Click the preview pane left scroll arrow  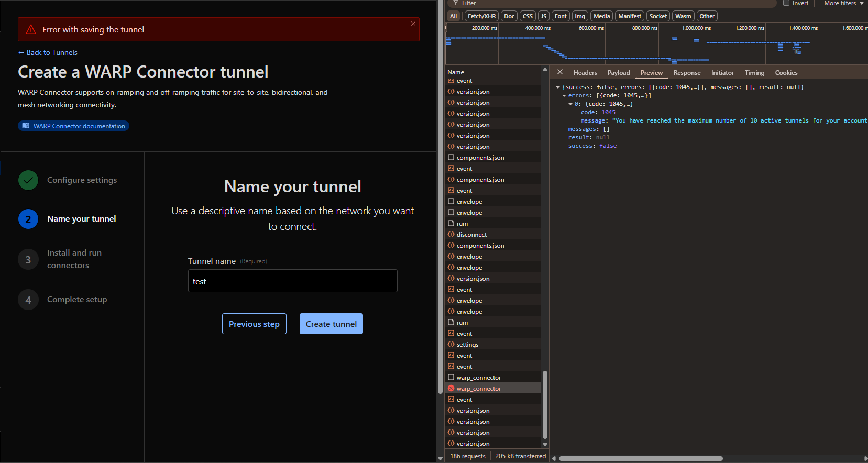(x=554, y=458)
